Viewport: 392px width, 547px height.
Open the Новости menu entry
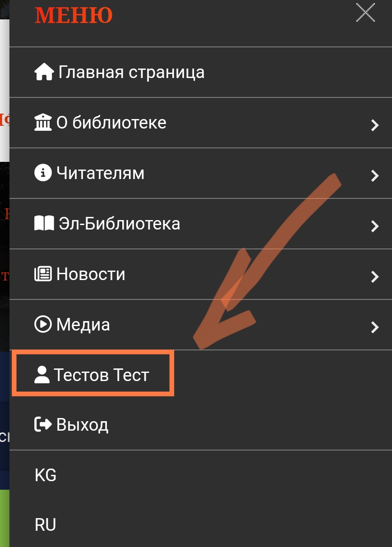(200, 274)
